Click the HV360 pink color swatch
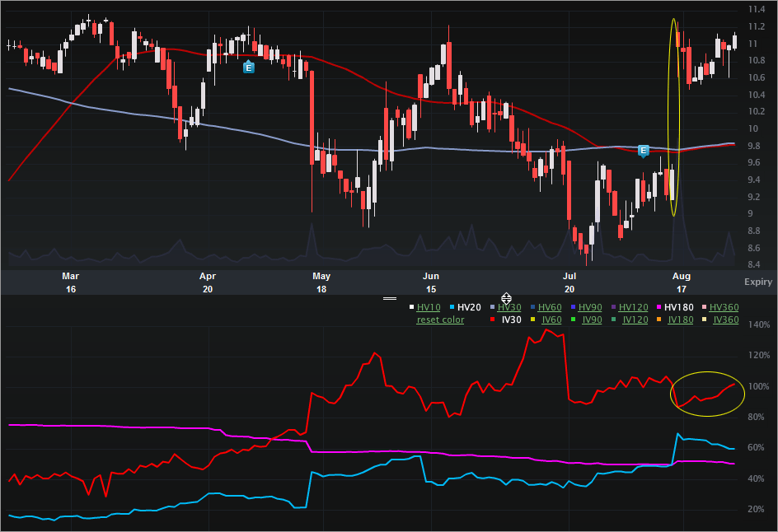Screen dimensions: 778x532 point(704,307)
